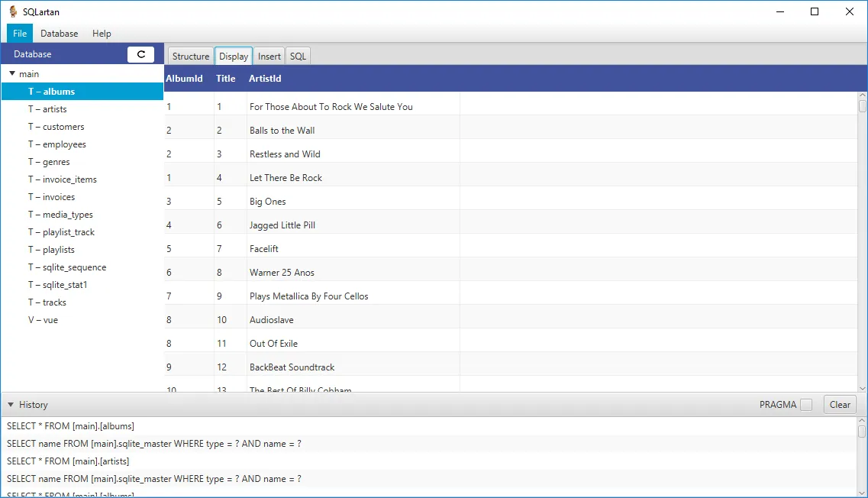Screen dimensions: 868x498
Task: Maximize the SQLartan window
Action: [x=815, y=11]
